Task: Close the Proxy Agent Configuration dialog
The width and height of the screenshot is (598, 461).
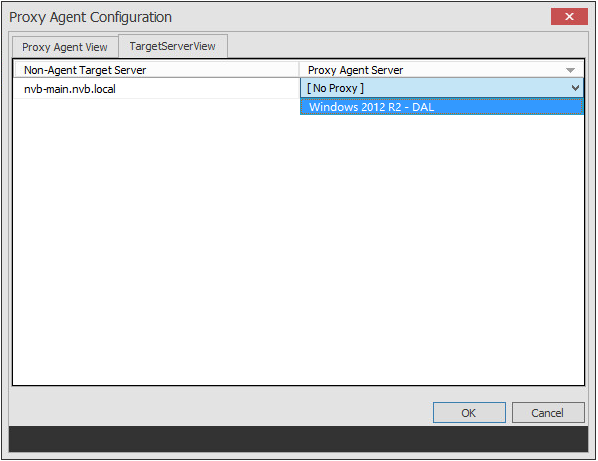Action: [x=569, y=16]
